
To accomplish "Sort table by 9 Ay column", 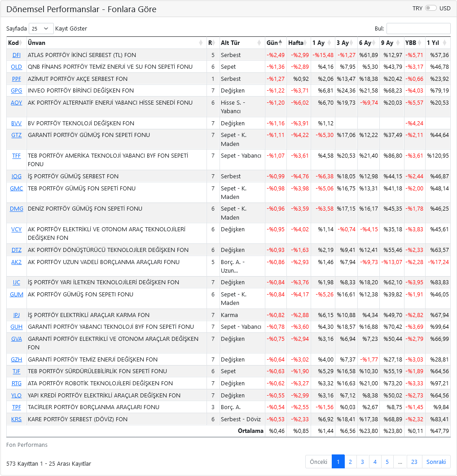I will click(x=392, y=43).
